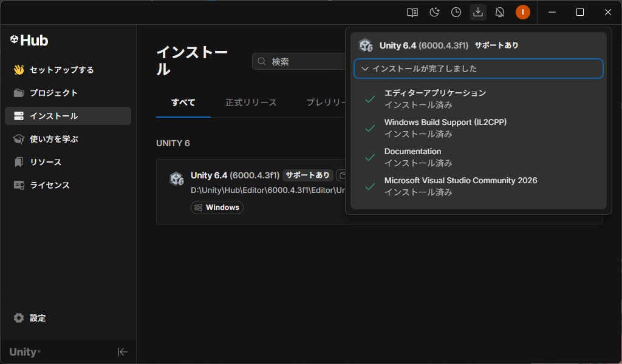
Task: Open the orange user account avatar
Action: coord(523,12)
